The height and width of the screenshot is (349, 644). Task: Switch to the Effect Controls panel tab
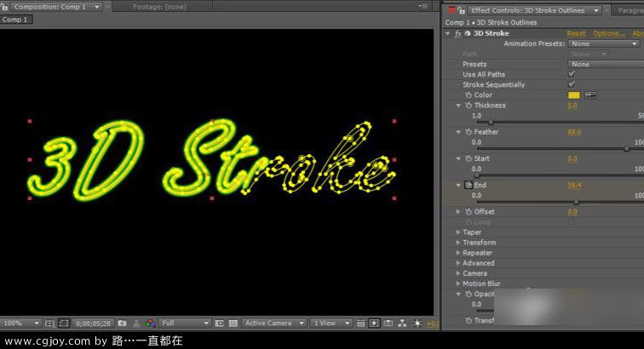coord(535,9)
